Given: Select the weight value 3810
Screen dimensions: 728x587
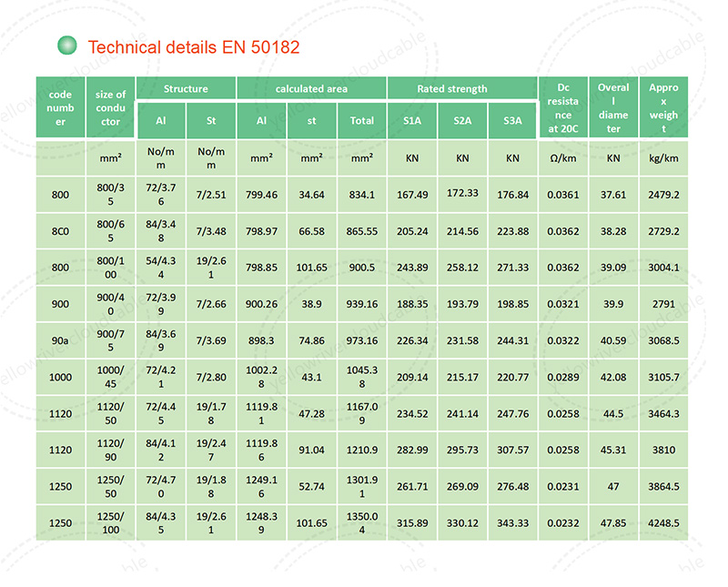Looking at the screenshot, I should 664,450.
